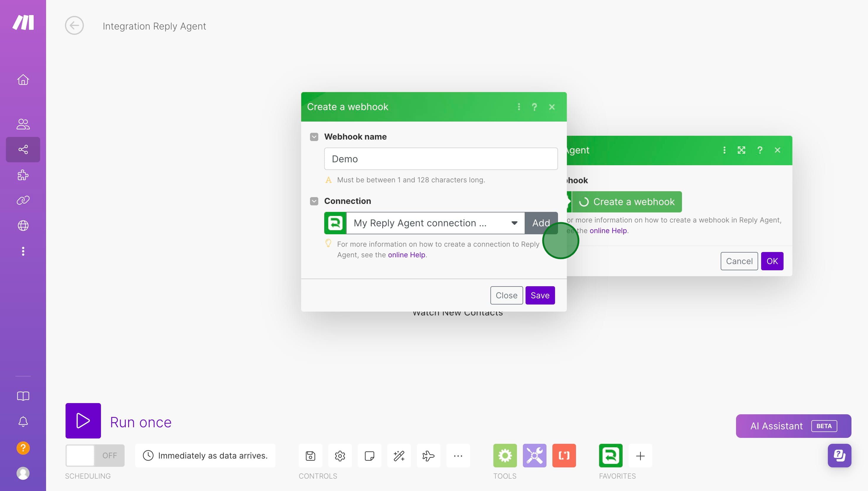The image size is (868, 491).
Task: Open the AI Assistant BETA button
Action: pyautogui.click(x=793, y=426)
